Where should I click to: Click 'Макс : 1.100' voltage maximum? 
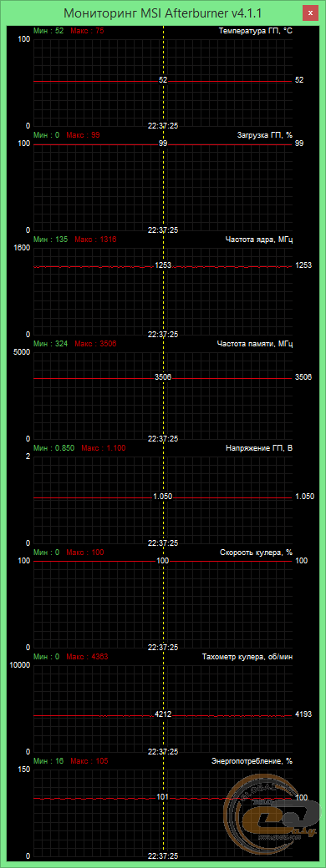(103, 448)
